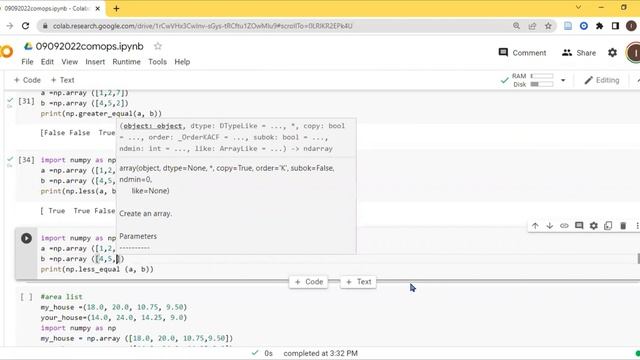Share the notebook

coord(579,53)
